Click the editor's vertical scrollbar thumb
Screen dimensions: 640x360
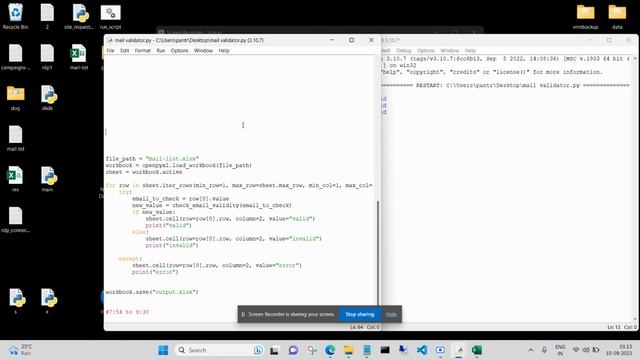pyautogui.click(x=378, y=253)
